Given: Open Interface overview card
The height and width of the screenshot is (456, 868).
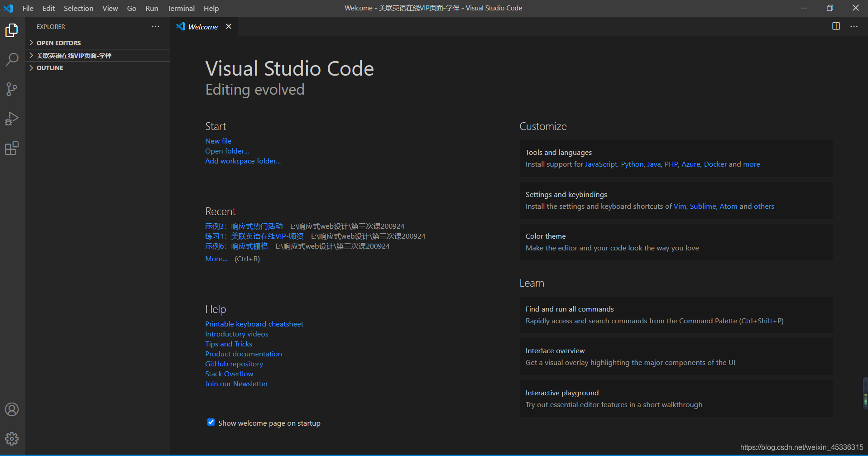Looking at the screenshot, I should [676, 357].
